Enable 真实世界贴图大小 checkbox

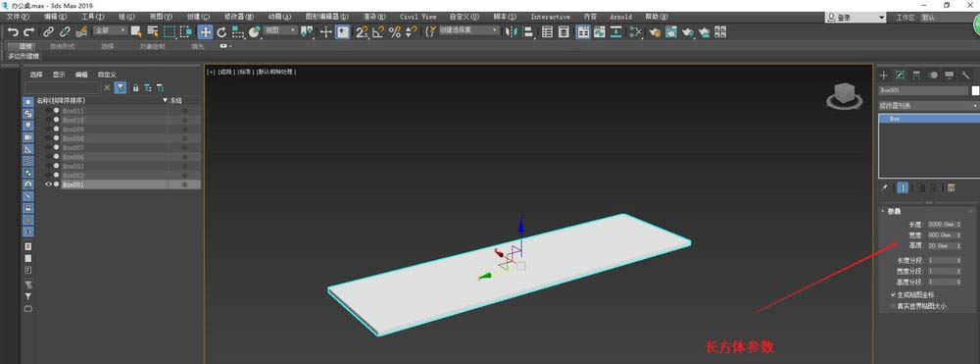pos(893,306)
